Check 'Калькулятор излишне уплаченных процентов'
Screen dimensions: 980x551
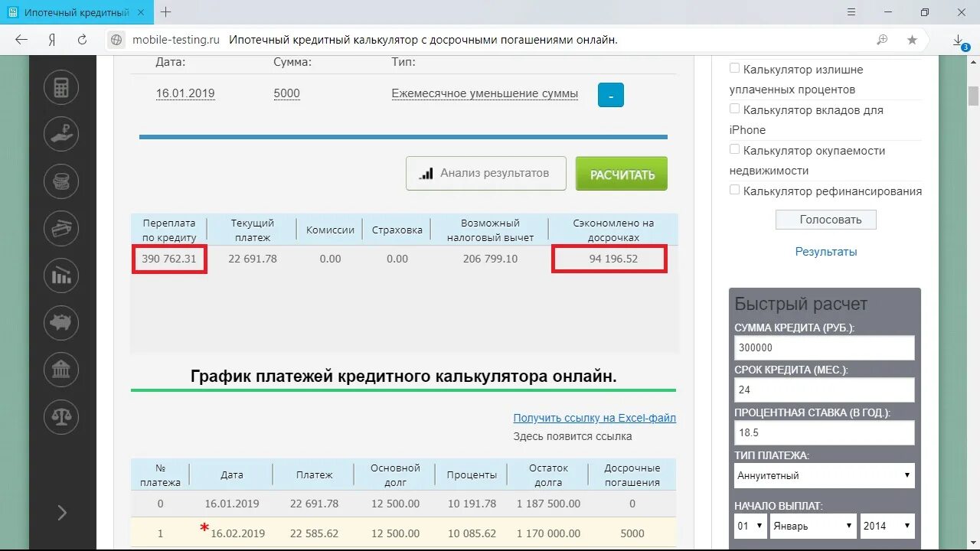click(x=734, y=68)
